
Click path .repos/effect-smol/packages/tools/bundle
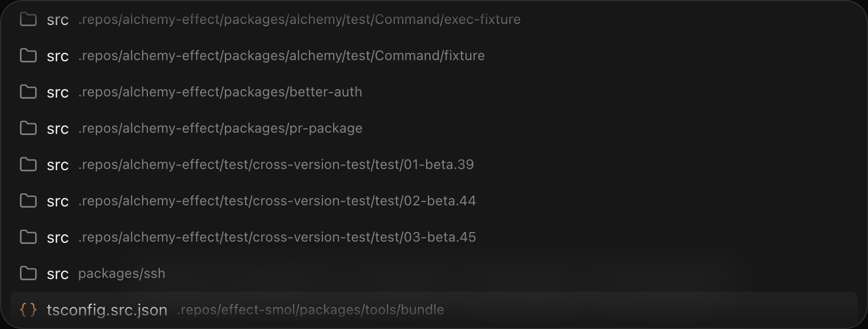(x=310, y=310)
